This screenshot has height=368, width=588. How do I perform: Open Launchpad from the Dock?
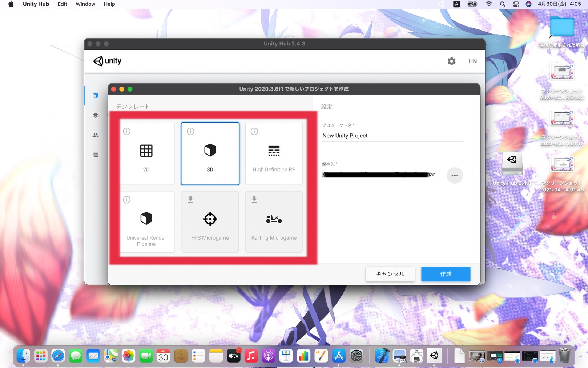pos(41,356)
